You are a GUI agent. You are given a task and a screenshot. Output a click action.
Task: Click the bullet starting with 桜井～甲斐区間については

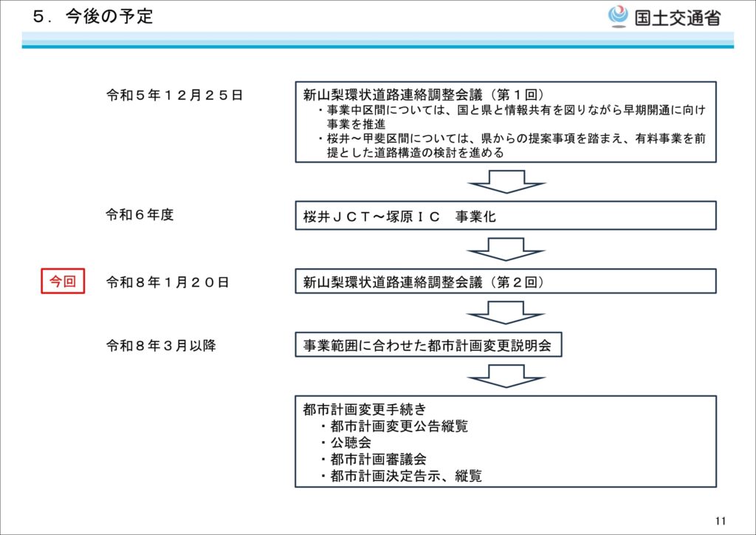point(511,146)
